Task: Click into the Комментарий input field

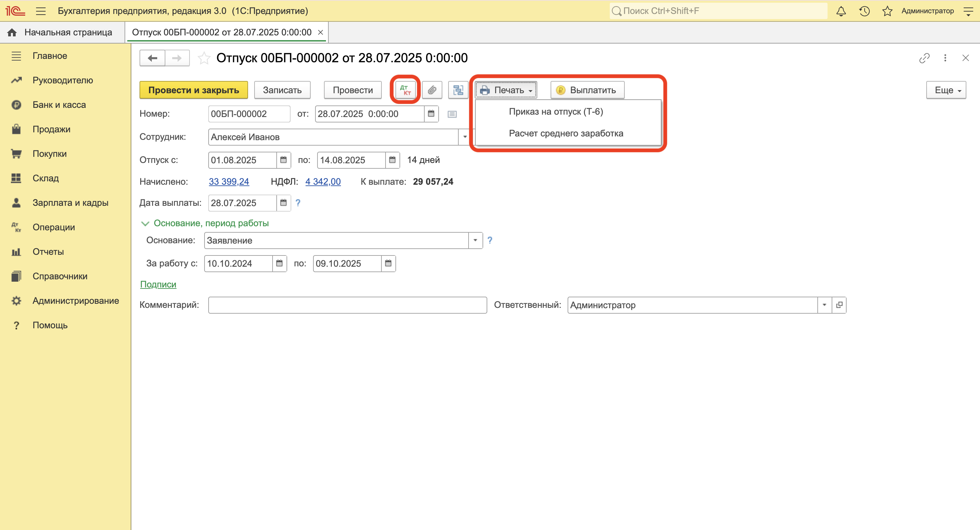Action: tap(348, 305)
